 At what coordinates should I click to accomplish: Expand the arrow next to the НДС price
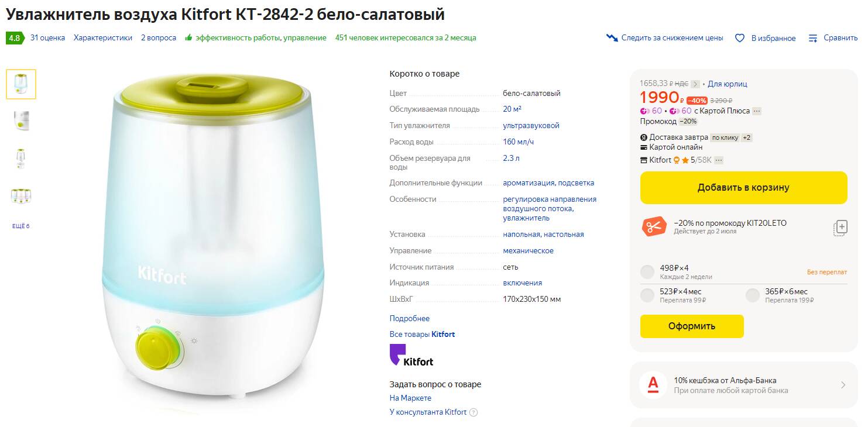(695, 84)
